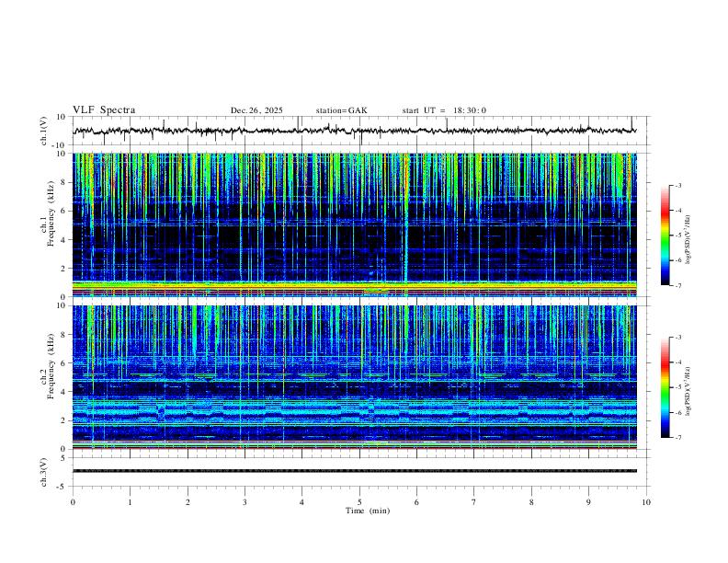Click the "2" kHz tick on ch.2 frequency axis
This screenshot has width=728, height=563.
64,420
